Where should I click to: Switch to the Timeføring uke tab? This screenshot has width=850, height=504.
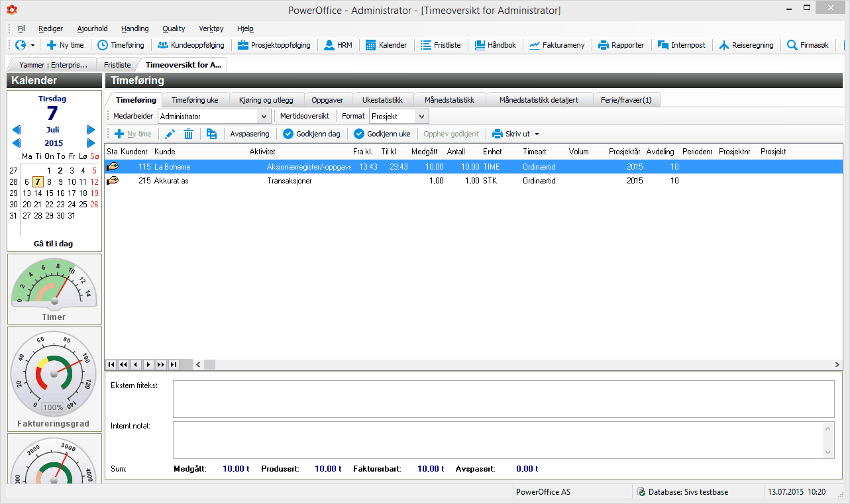[195, 100]
